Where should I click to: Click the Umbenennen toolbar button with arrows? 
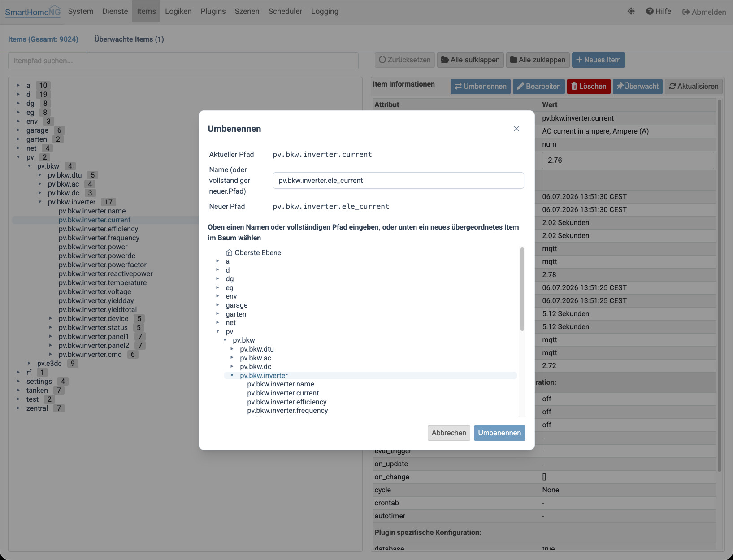(480, 86)
